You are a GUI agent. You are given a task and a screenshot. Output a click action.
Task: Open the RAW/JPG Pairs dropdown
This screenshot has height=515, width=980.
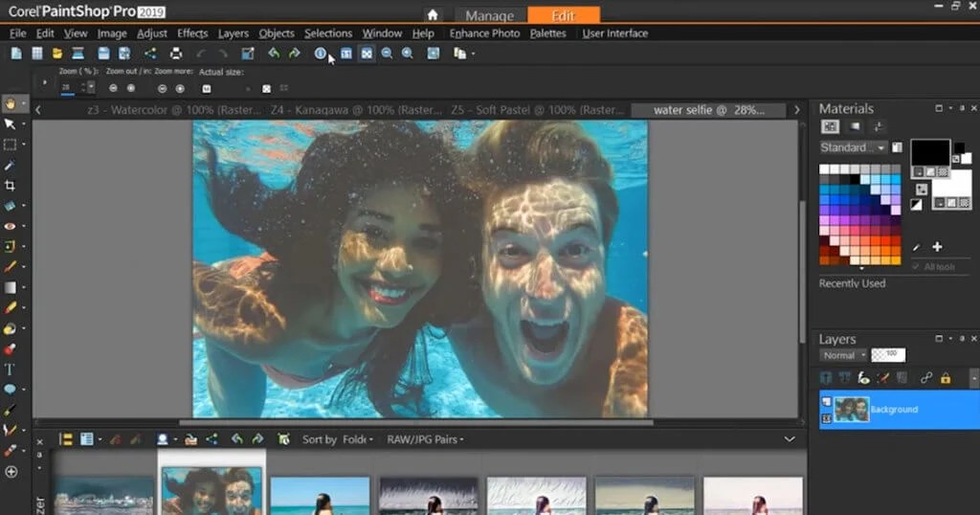(425, 439)
